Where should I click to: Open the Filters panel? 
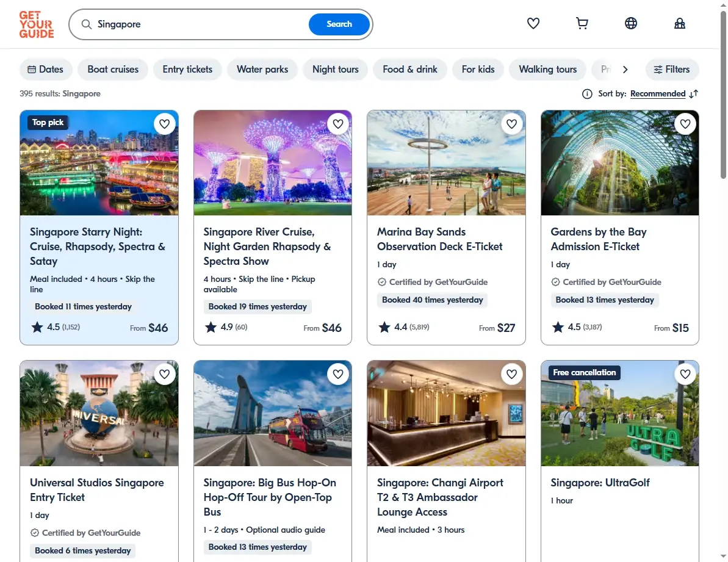672,69
